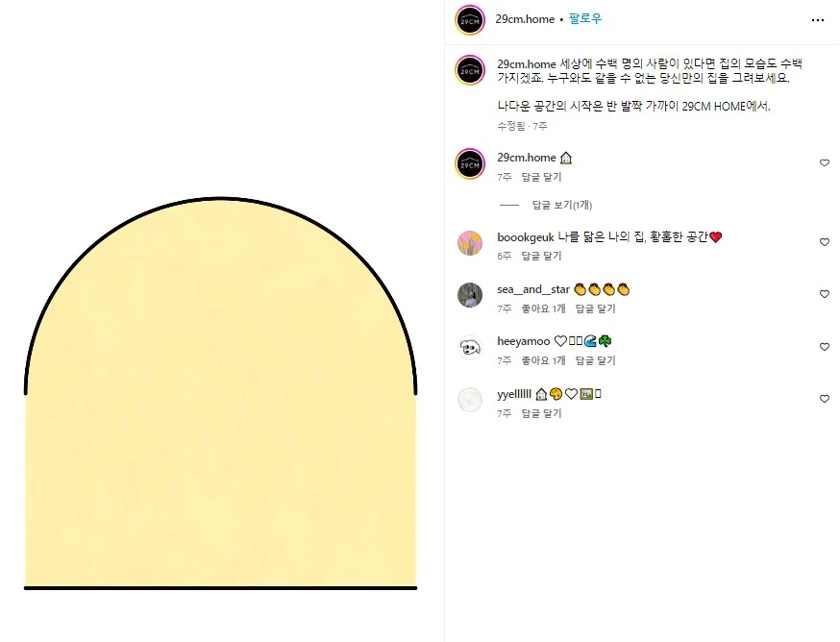Open heeyamoo's profile avatar
This screenshot has height=642, width=840.
tap(470, 347)
